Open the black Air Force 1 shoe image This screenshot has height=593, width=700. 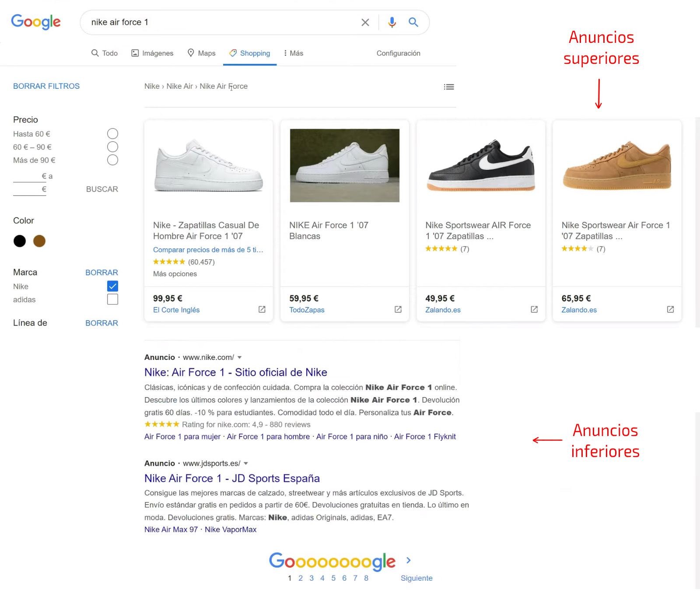(481, 165)
